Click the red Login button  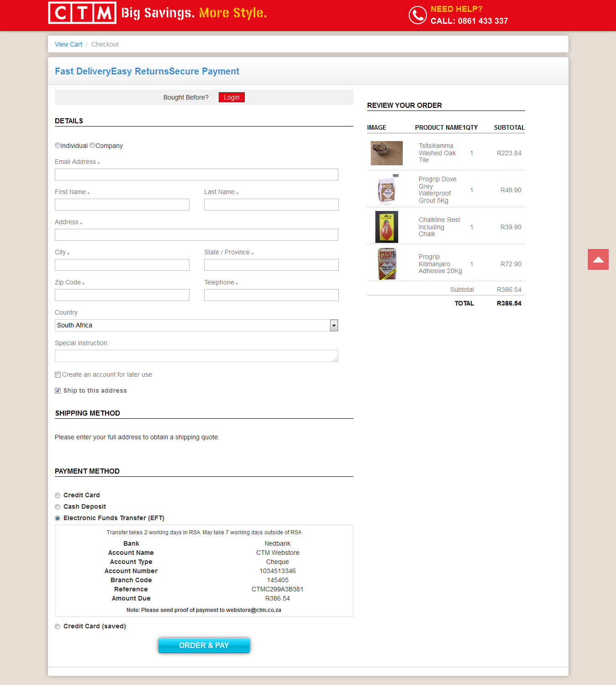point(232,97)
